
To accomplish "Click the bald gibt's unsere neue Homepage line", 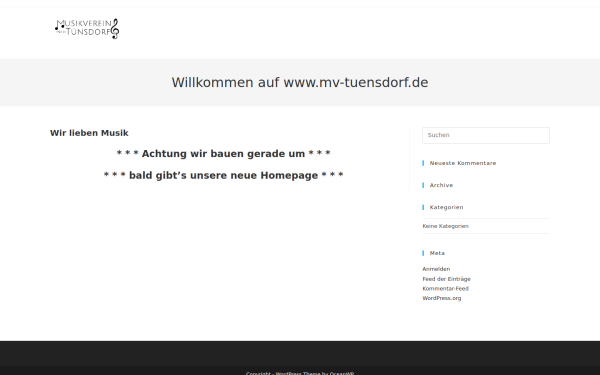I will [223, 175].
